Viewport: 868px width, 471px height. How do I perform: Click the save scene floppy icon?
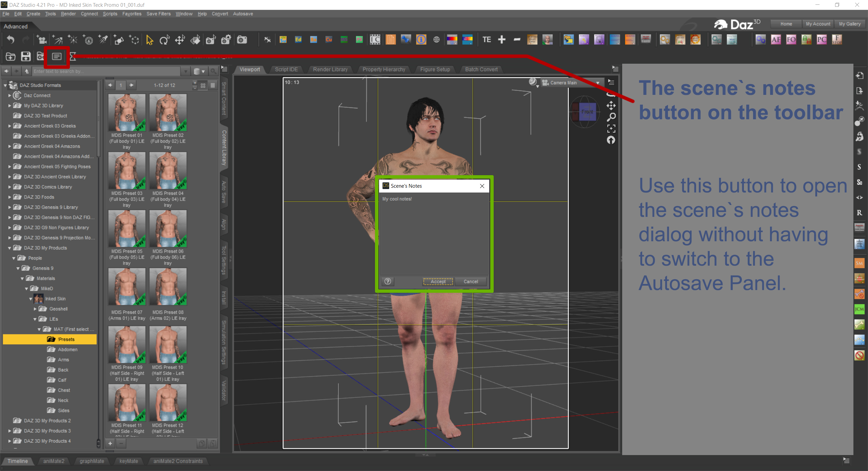click(x=26, y=56)
